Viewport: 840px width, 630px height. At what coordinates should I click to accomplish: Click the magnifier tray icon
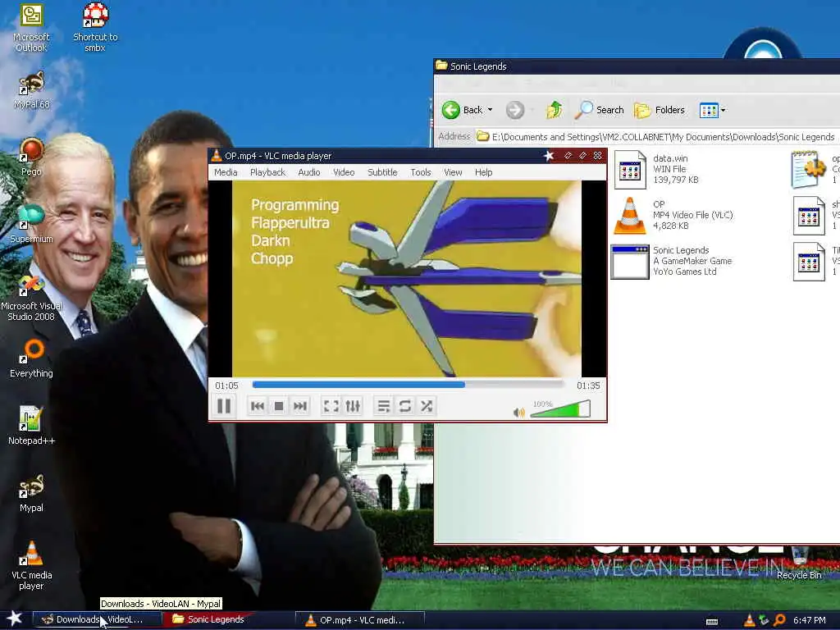pos(779,620)
